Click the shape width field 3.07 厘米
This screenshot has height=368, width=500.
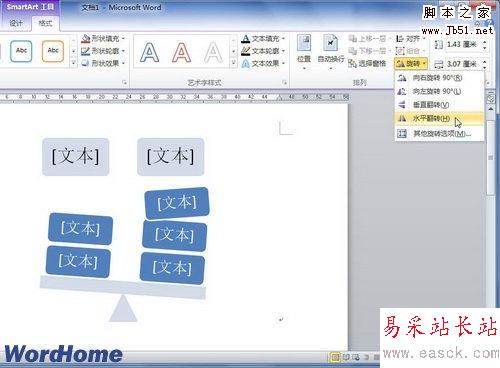464,64
